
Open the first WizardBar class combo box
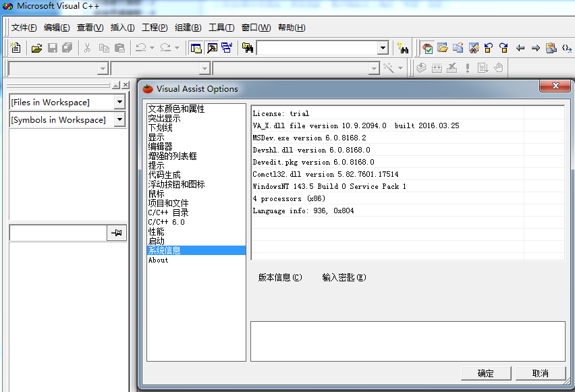tap(103, 68)
